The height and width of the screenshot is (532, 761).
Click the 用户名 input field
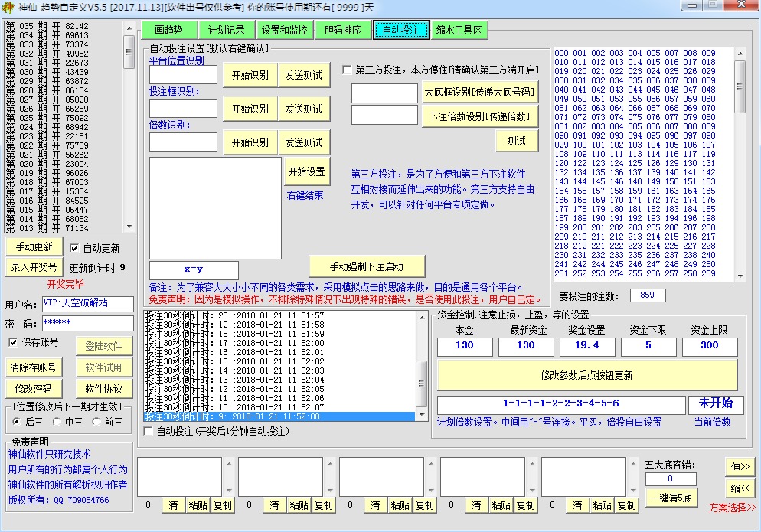[87, 304]
